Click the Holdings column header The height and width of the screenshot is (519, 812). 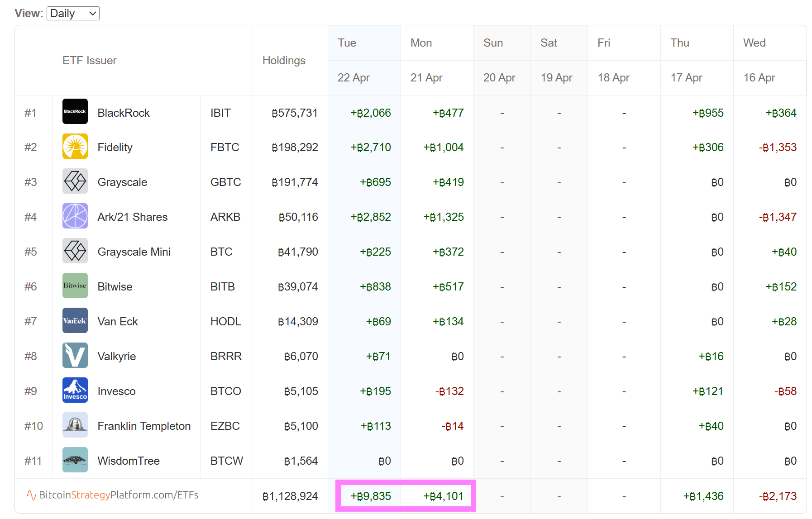(x=284, y=61)
